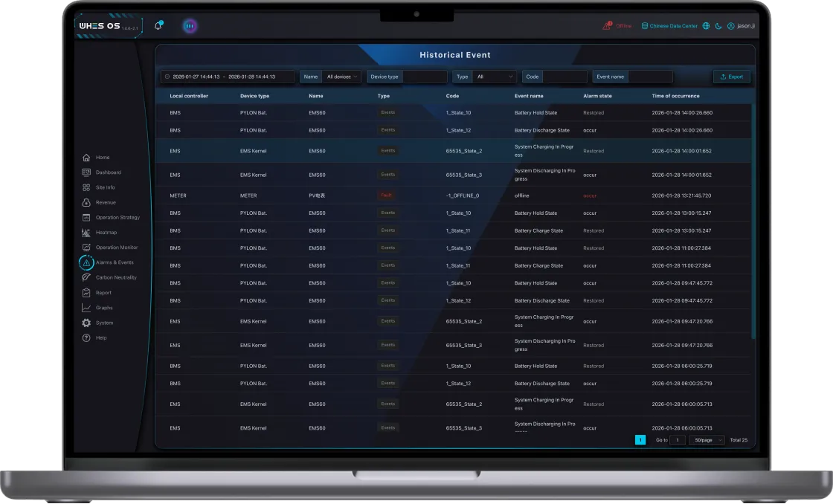Click the Heatmap sidebar icon
The width and height of the screenshot is (833, 504).
coord(86,233)
